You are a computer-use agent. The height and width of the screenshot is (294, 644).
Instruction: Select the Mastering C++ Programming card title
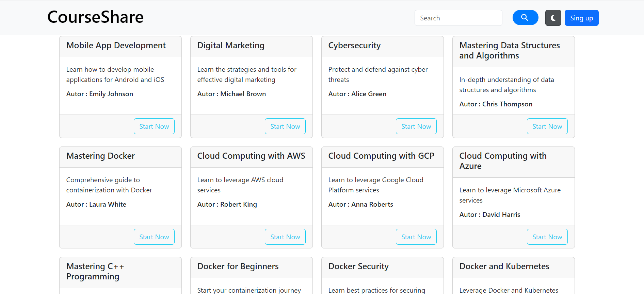(95, 271)
